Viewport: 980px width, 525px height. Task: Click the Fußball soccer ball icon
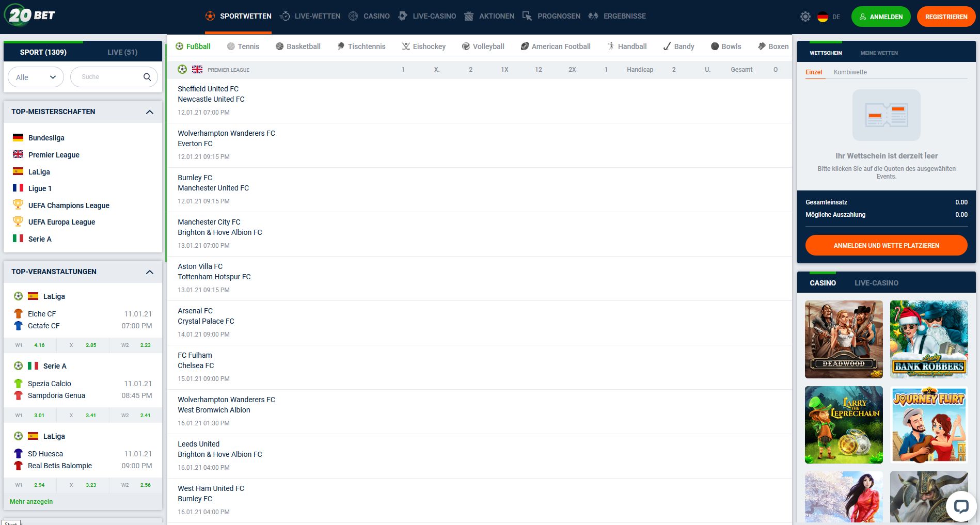pos(179,46)
